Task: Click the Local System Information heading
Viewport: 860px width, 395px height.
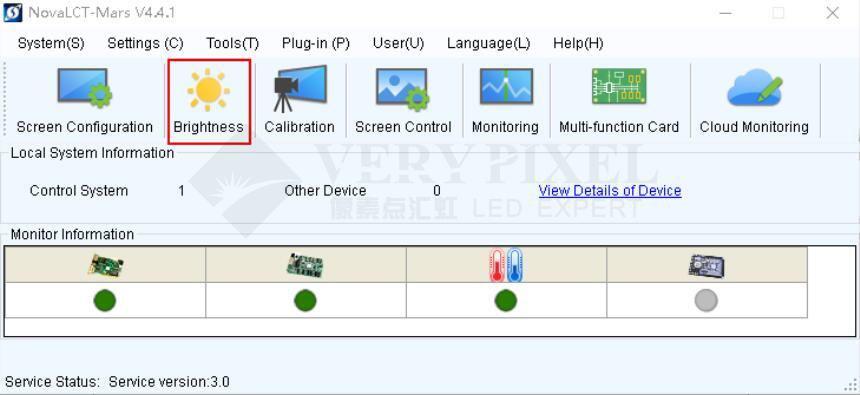Action: [x=92, y=153]
